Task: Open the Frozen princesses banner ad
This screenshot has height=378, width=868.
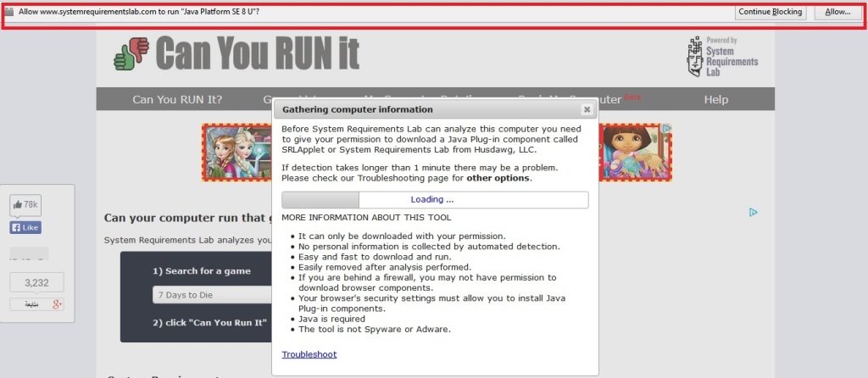Action: click(x=238, y=153)
